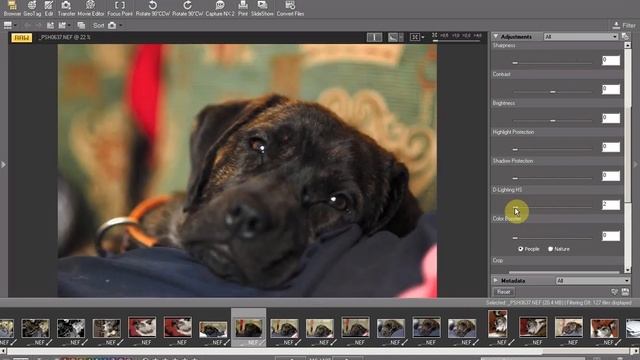This screenshot has width=640, height=360.
Task: Click the Brightness slider
Action: [x=553, y=121]
